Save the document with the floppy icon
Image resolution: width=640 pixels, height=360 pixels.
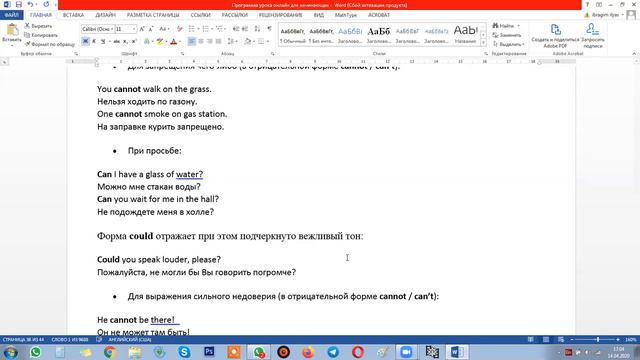point(18,4)
